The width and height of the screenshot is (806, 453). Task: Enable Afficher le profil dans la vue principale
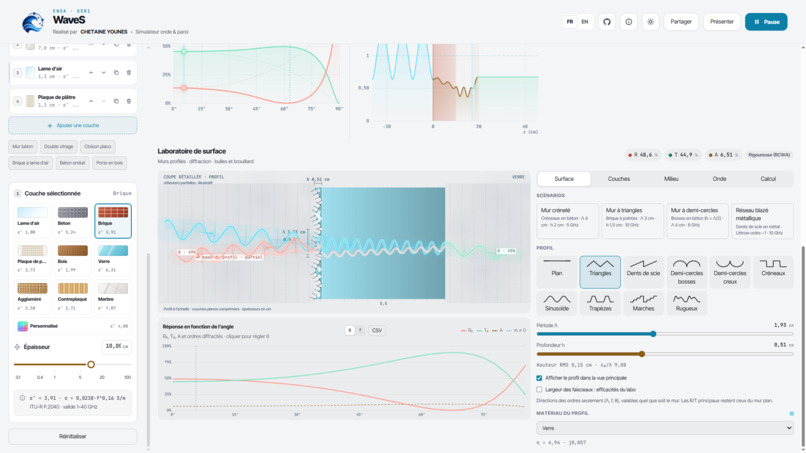click(x=539, y=378)
